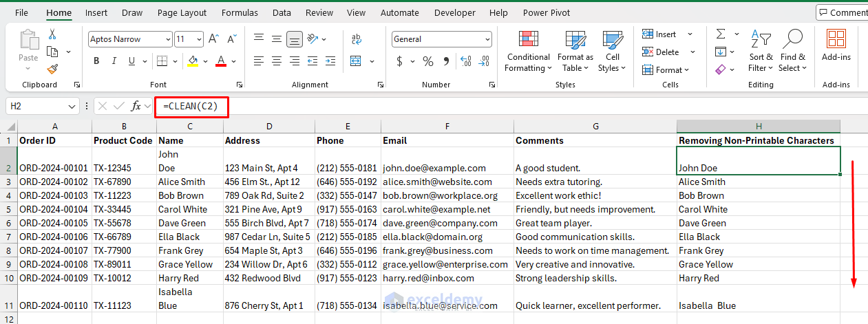Click the Select All corner triangle

(8, 126)
